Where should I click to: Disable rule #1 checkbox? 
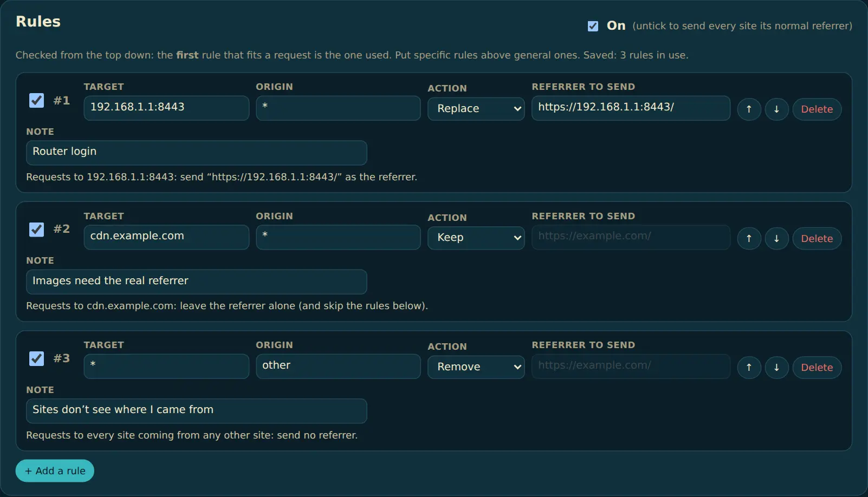36,100
